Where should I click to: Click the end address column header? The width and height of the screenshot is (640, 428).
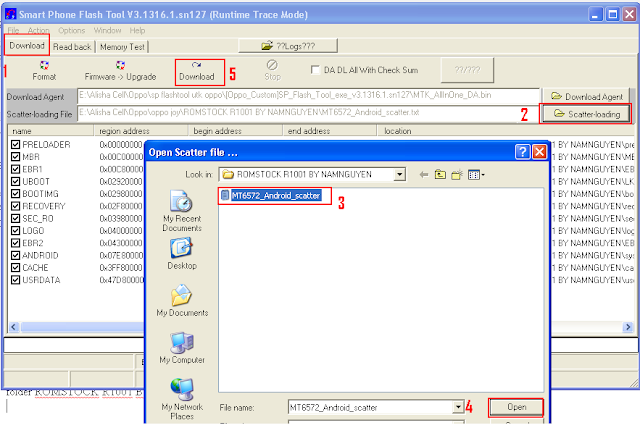(329, 131)
